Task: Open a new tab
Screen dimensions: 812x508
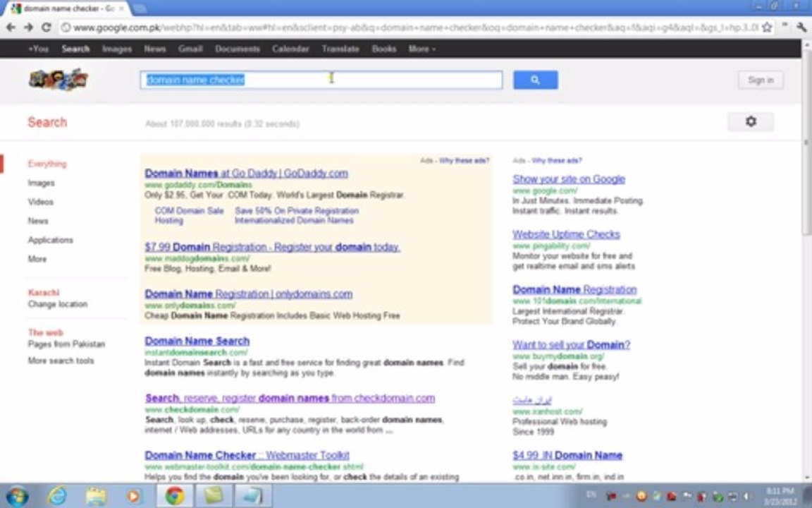Action: tap(140, 8)
